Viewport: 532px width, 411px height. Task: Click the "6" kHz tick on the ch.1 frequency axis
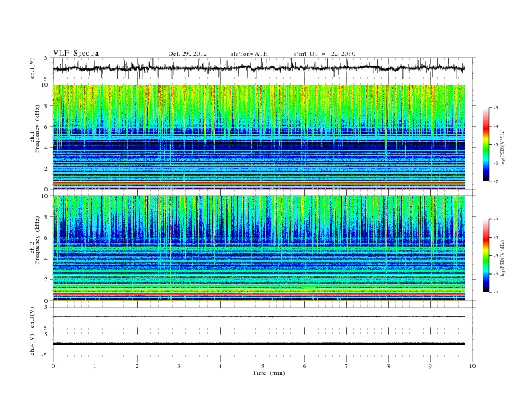point(46,127)
